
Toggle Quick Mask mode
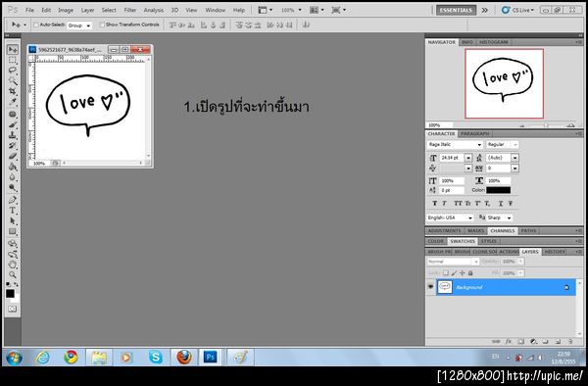13,310
